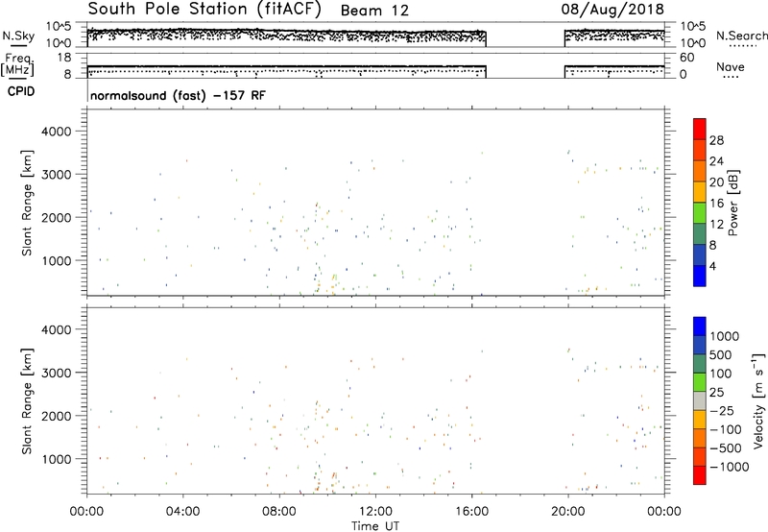Viewport: 768px width, 532px height.
Task: Click the '18' frequency axis value
Action: 64,58
